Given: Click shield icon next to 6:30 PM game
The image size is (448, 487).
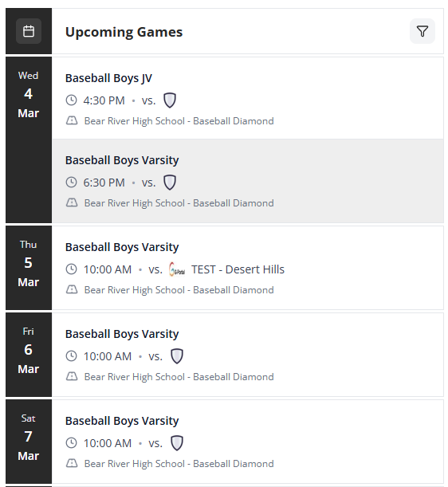Looking at the screenshot, I should (170, 183).
